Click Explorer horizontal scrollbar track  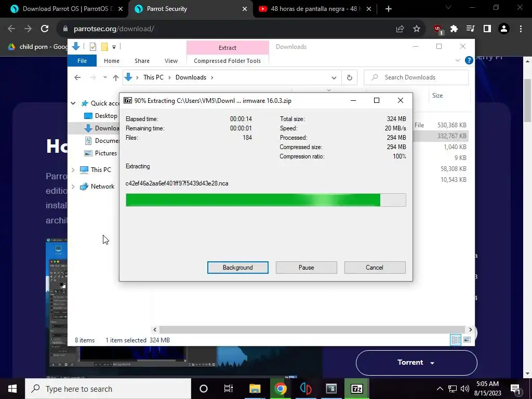312,329
